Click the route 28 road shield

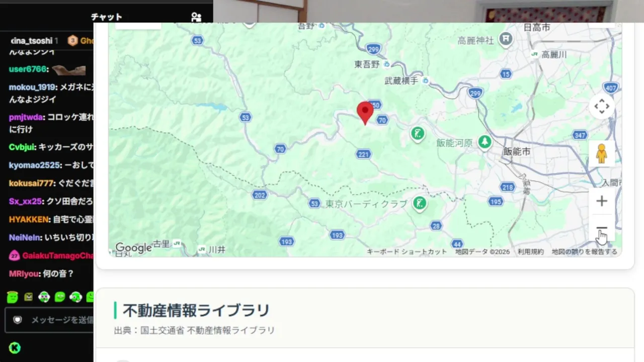[x=436, y=225]
